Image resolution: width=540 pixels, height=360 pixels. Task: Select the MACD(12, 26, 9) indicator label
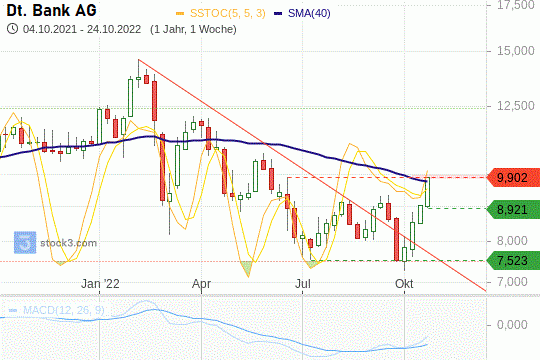coord(63,310)
